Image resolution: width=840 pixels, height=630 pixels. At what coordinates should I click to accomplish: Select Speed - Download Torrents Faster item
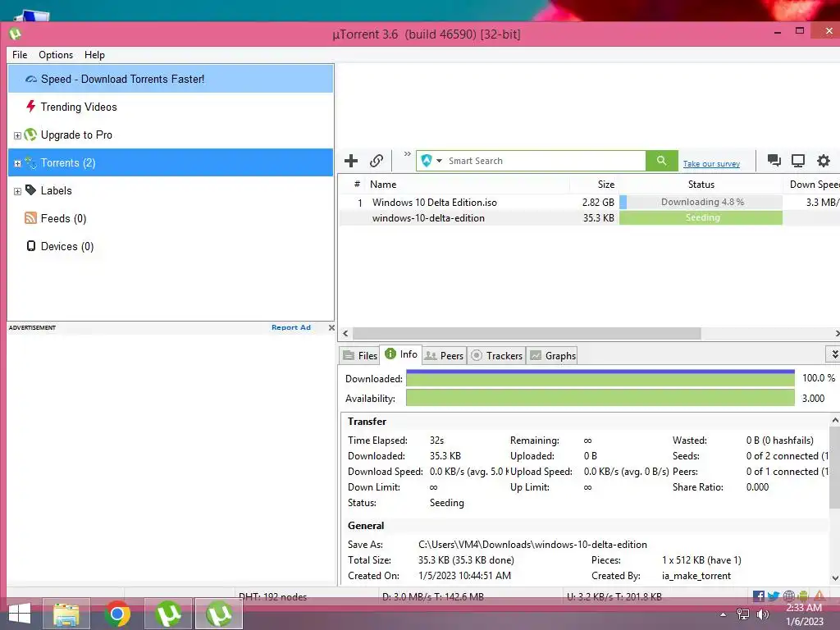tap(171, 79)
